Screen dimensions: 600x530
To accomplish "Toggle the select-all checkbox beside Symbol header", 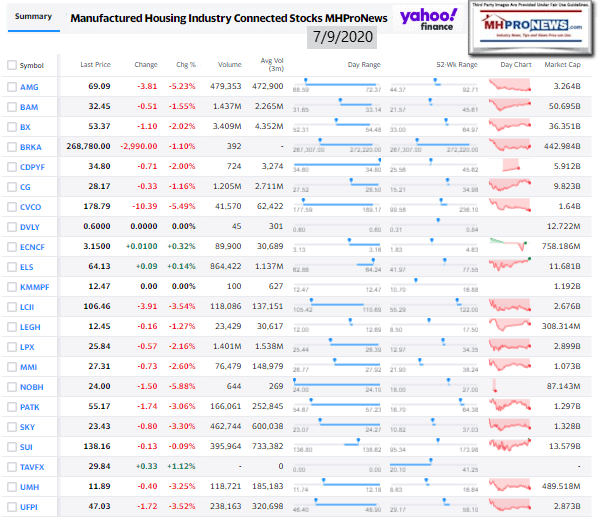I will pos(12,65).
